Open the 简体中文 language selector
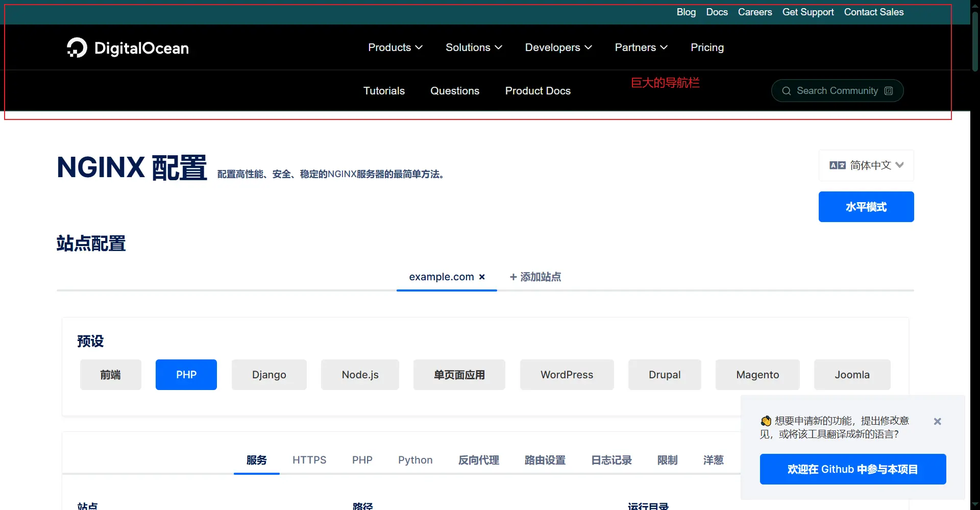 [x=866, y=165]
